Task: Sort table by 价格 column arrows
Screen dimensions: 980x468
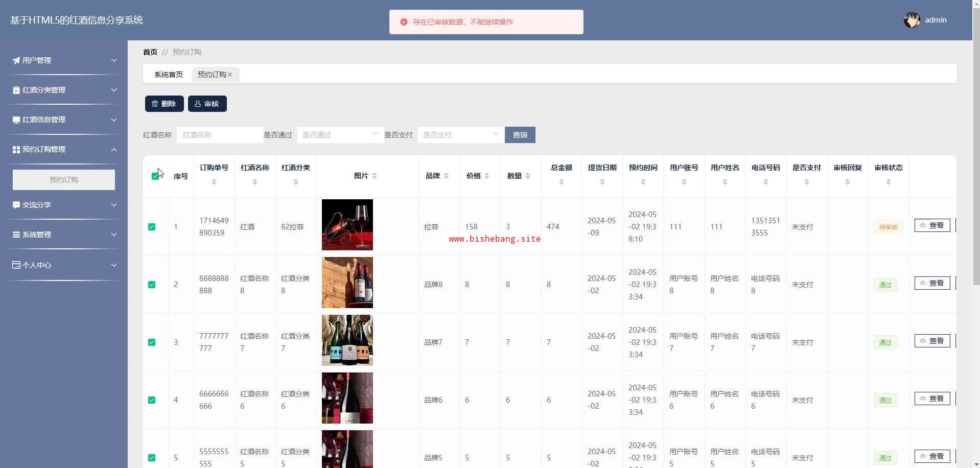Action: tap(487, 176)
